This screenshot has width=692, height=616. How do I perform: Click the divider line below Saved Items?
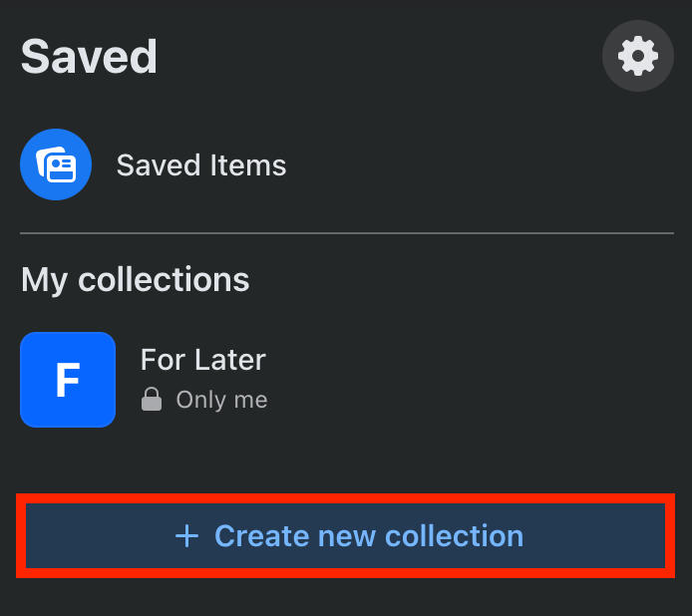point(346,233)
